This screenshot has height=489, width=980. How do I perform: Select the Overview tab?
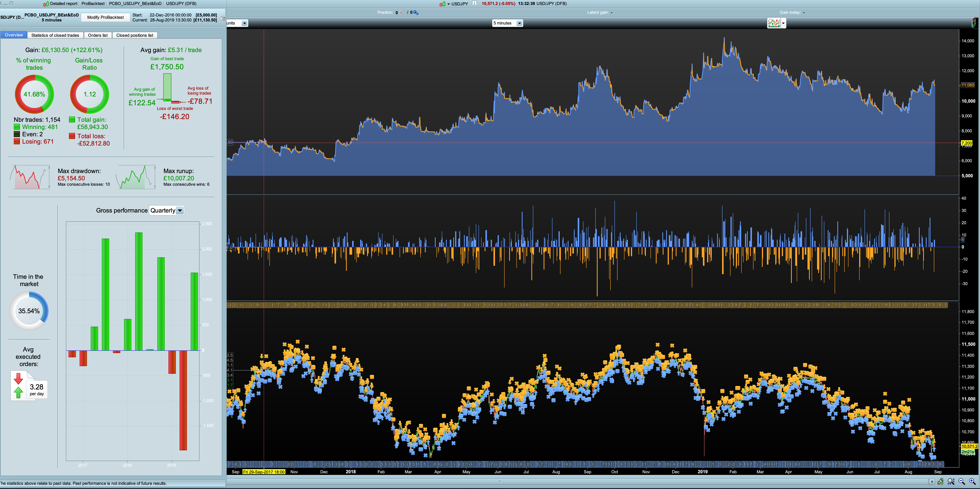[x=14, y=35]
